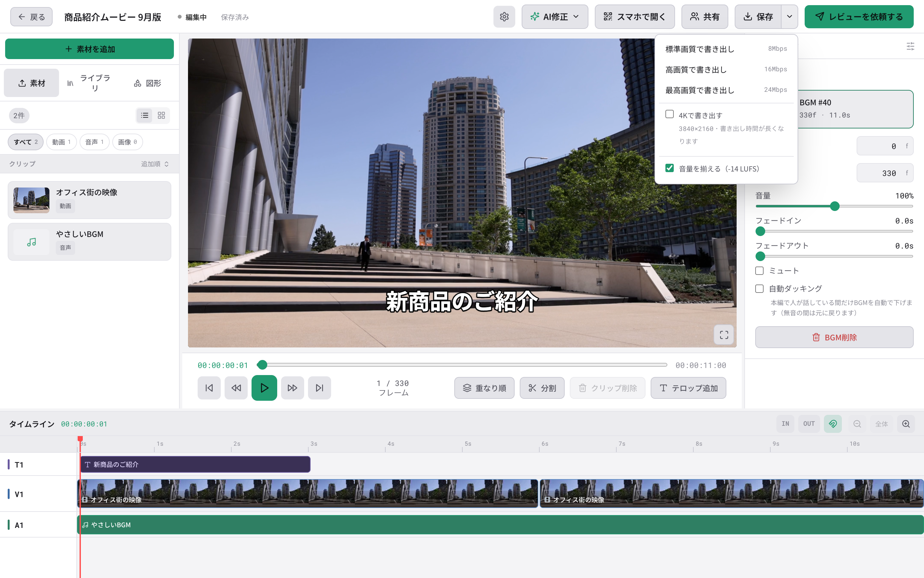Filter clips by 動画
This screenshot has height=578, width=924.
point(62,142)
